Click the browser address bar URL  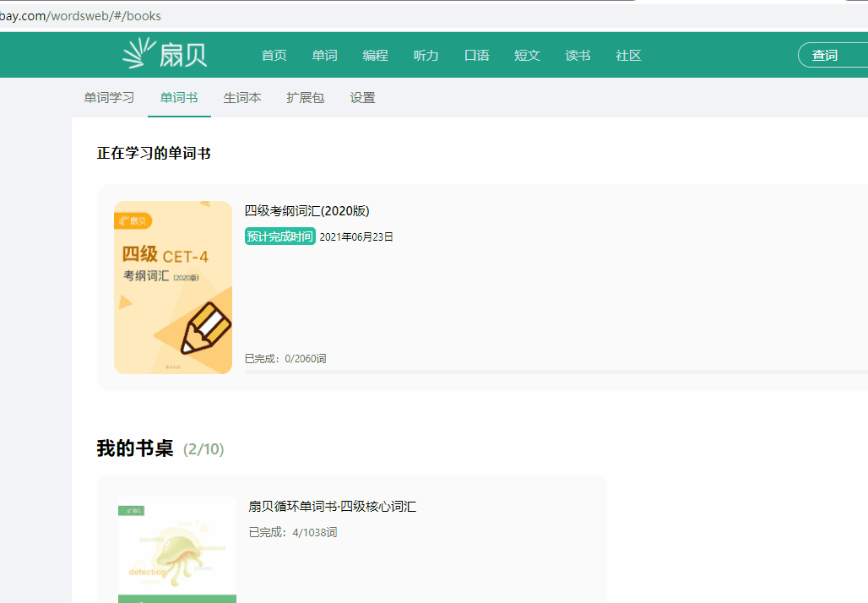click(80, 16)
